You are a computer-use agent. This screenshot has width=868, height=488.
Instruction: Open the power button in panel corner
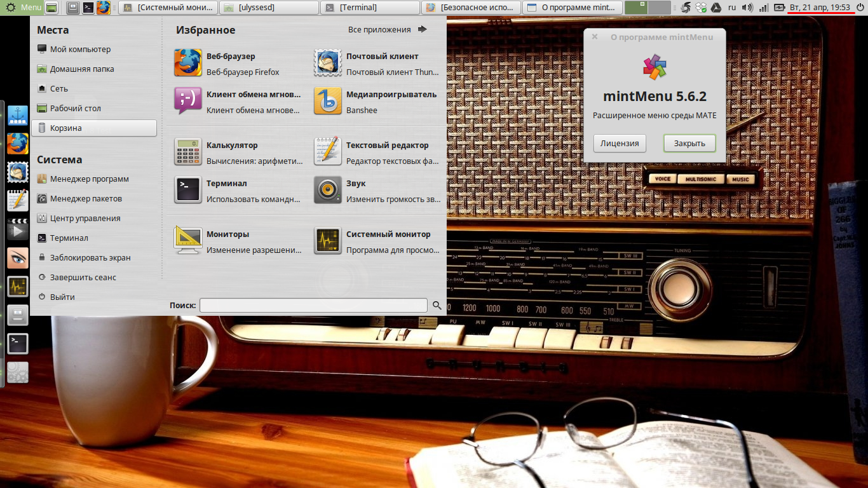pos(860,8)
